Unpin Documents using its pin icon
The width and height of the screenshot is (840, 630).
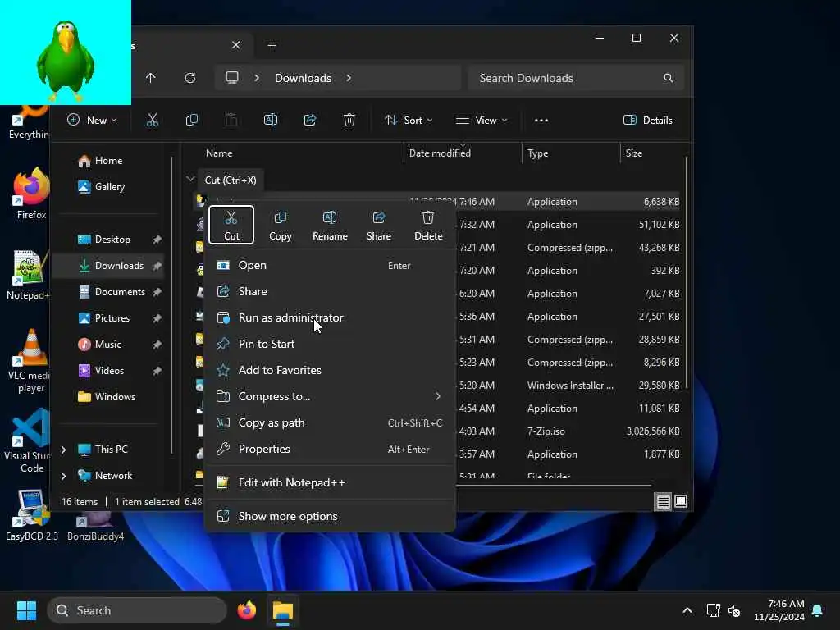pyautogui.click(x=157, y=292)
